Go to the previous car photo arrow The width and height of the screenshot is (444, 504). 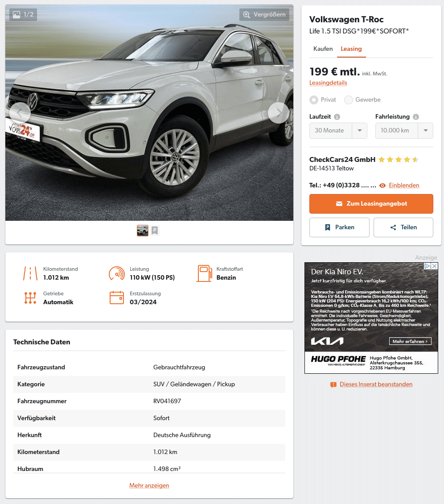click(x=20, y=113)
